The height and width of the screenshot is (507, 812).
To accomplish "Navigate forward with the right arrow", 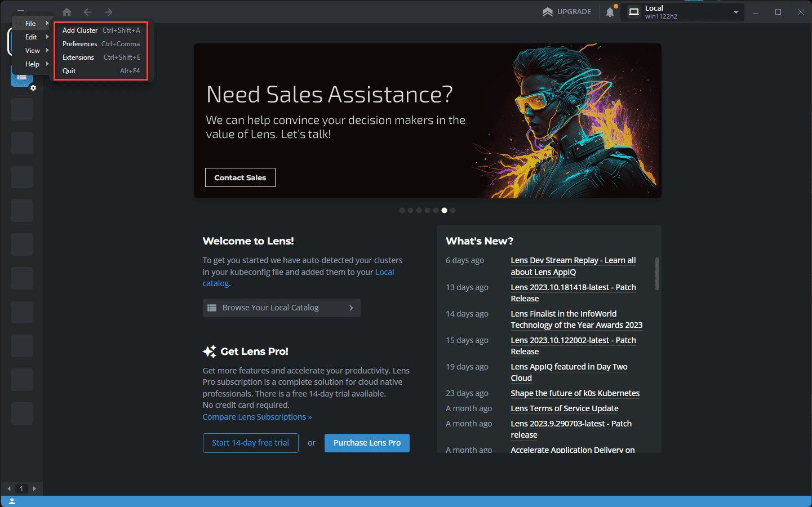I will [x=108, y=12].
